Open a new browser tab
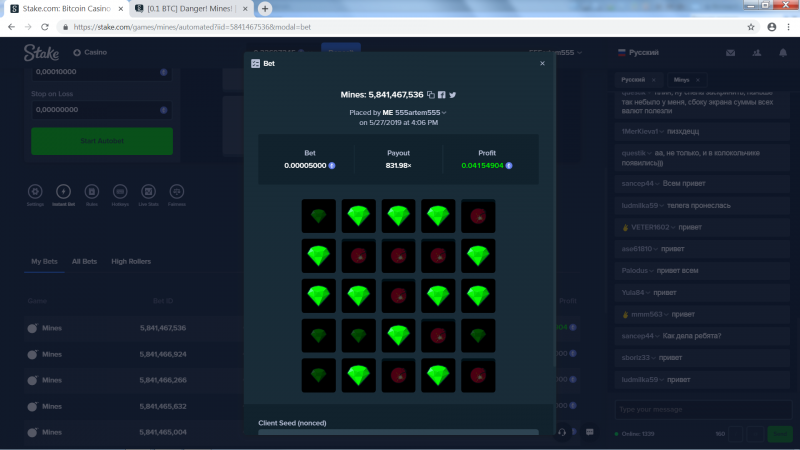800x450 pixels. pyautogui.click(x=265, y=9)
